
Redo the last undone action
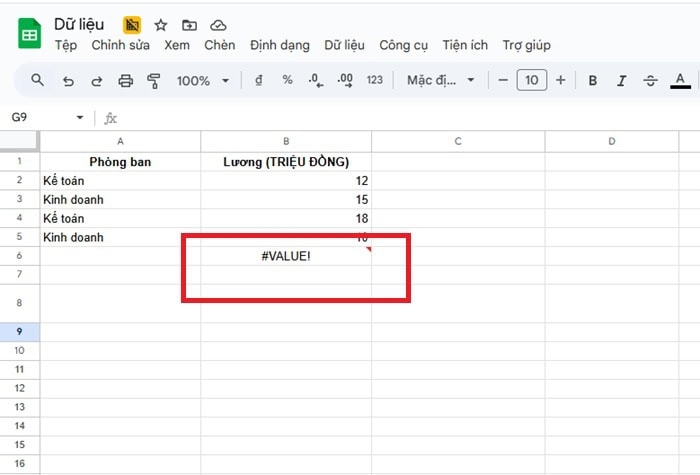coord(97,81)
